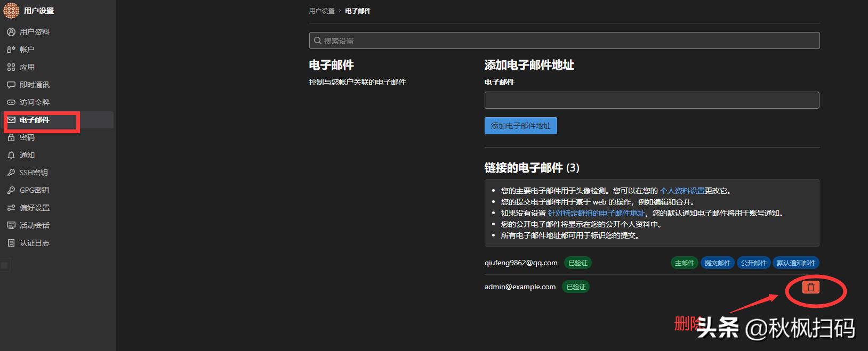
Task: Open 即时通讯 menu item
Action: click(x=58, y=85)
